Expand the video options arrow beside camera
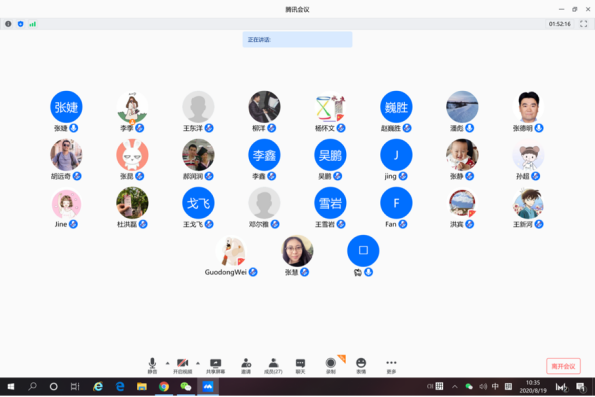Screen dimensions: 595x397 (198, 363)
